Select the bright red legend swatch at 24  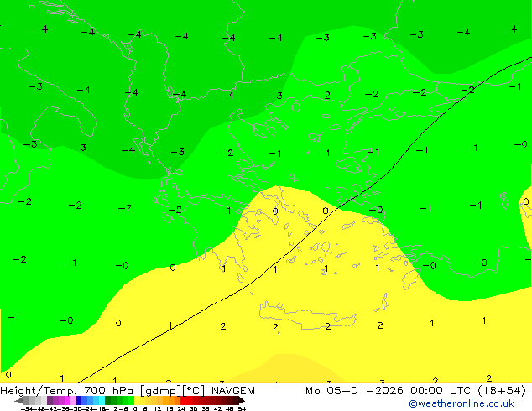coord(183,400)
